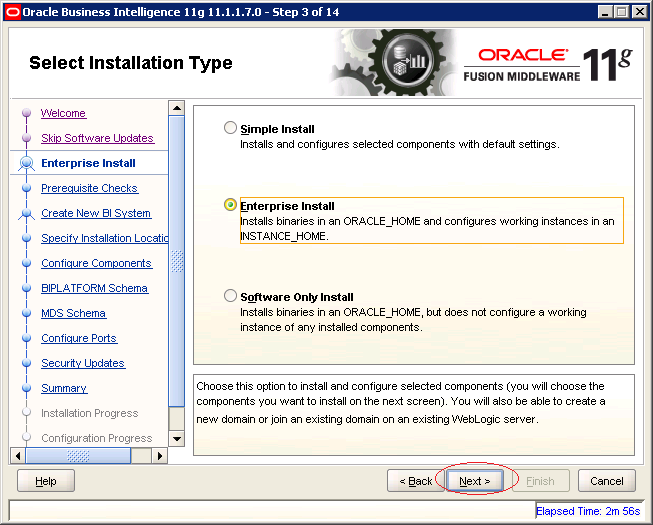Click the Enterprise Install description text
This screenshot has height=525, width=653.
pyautogui.click(x=427, y=229)
